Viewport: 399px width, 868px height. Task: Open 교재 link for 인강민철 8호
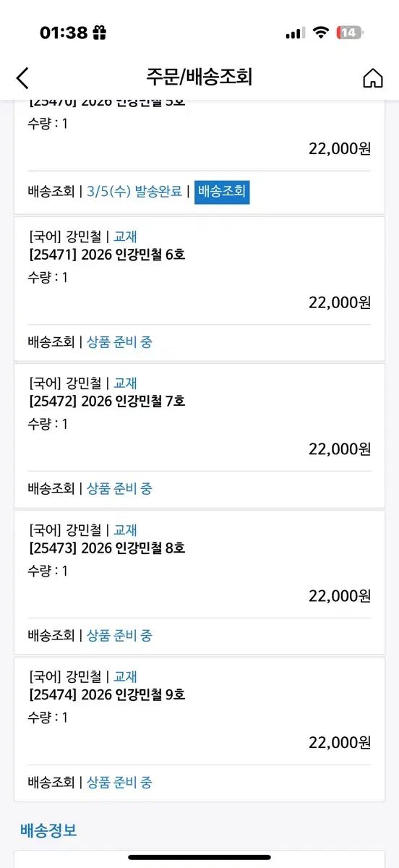click(125, 529)
